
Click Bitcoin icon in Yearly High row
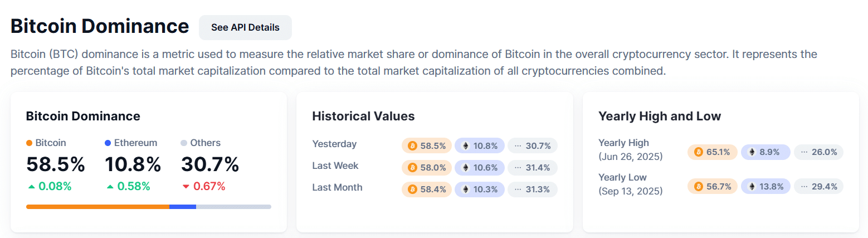(x=699, y=152)
